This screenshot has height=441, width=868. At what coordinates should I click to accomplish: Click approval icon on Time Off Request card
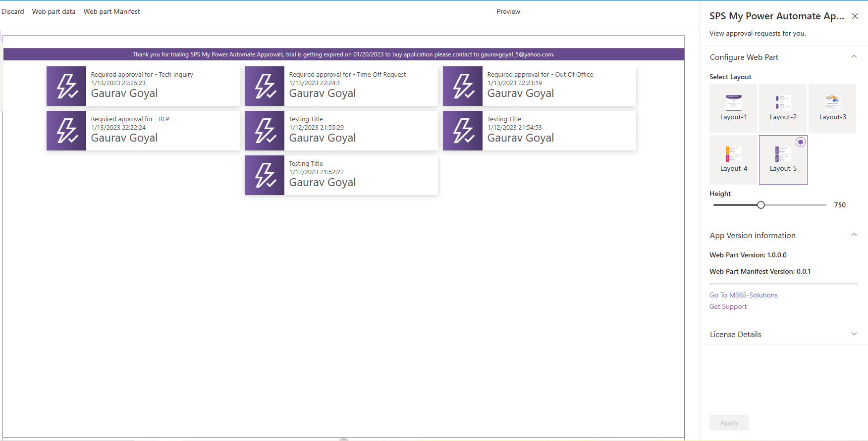pyautogui.click(x=265, y=86)
